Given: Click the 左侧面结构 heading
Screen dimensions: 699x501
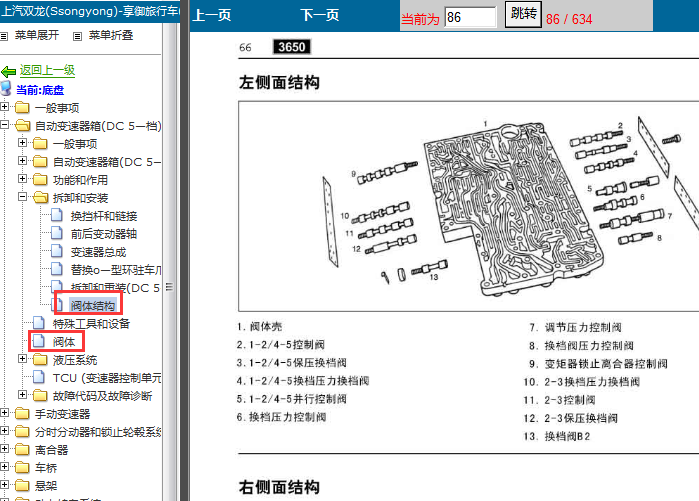Looking at the screenshot, I should tap(279, 82).
